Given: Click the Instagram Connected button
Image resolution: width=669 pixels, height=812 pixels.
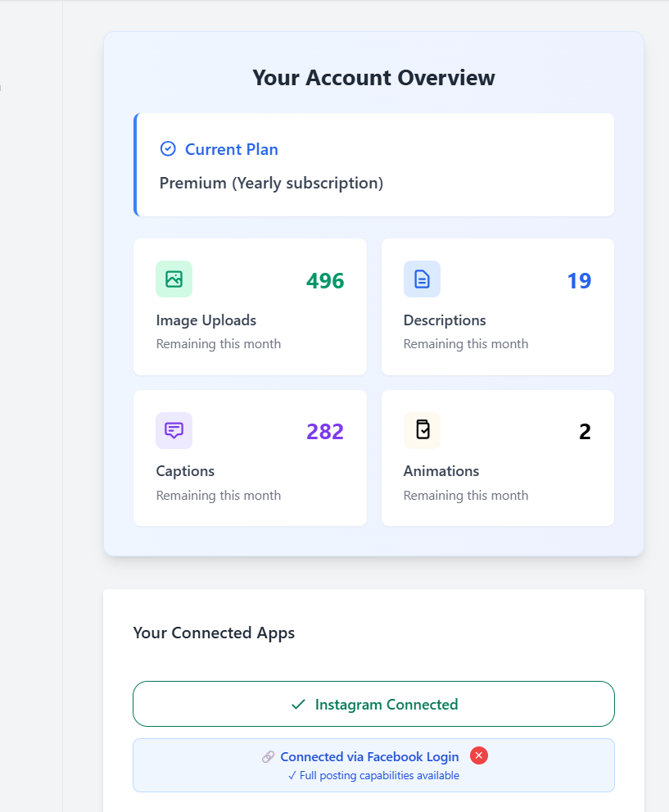Looking at the screenshot, I should (x=373, y=704).
